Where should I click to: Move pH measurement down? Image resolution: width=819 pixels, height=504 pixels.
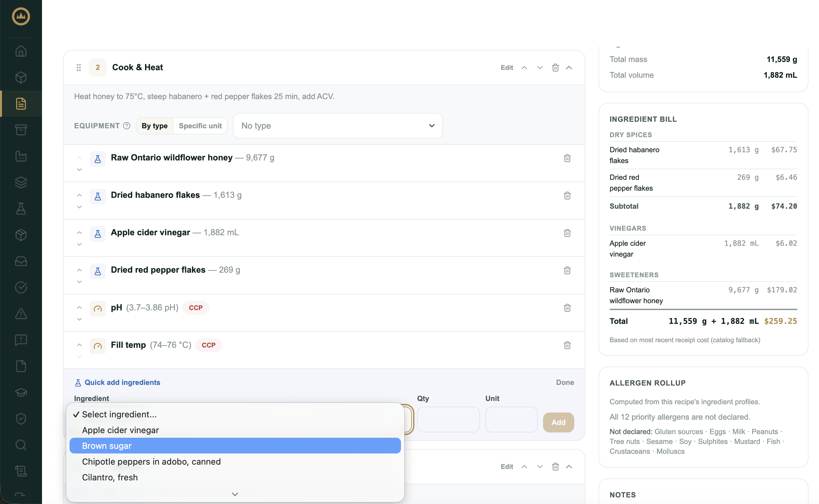coord(79,319)
